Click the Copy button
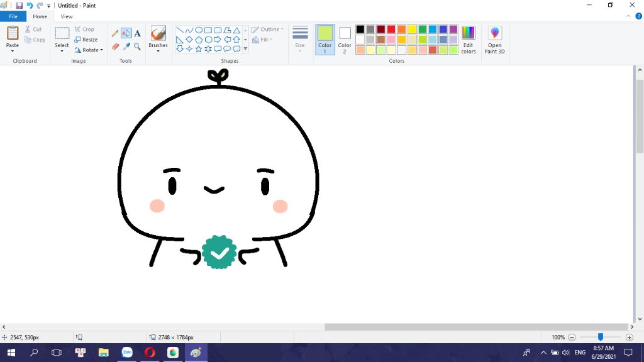The height and width of the screenshot is (362, 644). point(35,40)
